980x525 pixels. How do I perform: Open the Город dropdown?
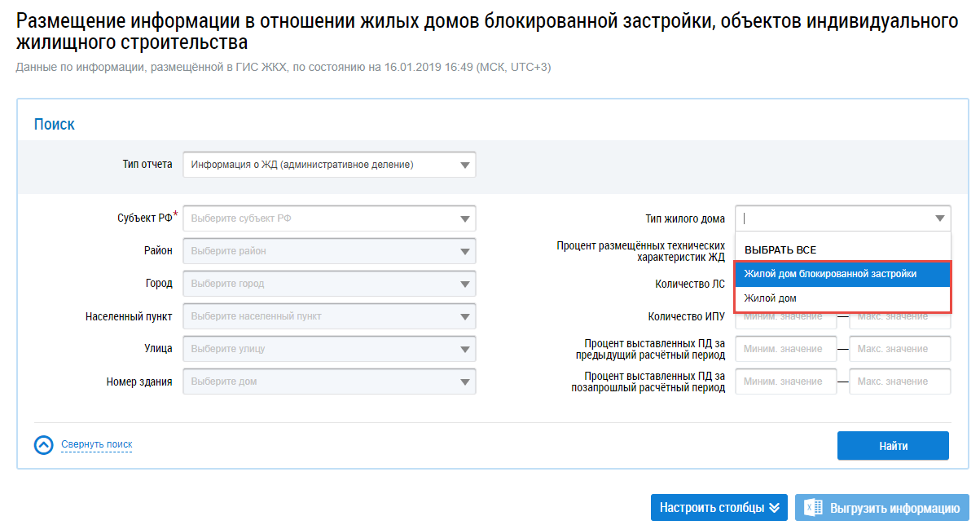coord(329,284)
